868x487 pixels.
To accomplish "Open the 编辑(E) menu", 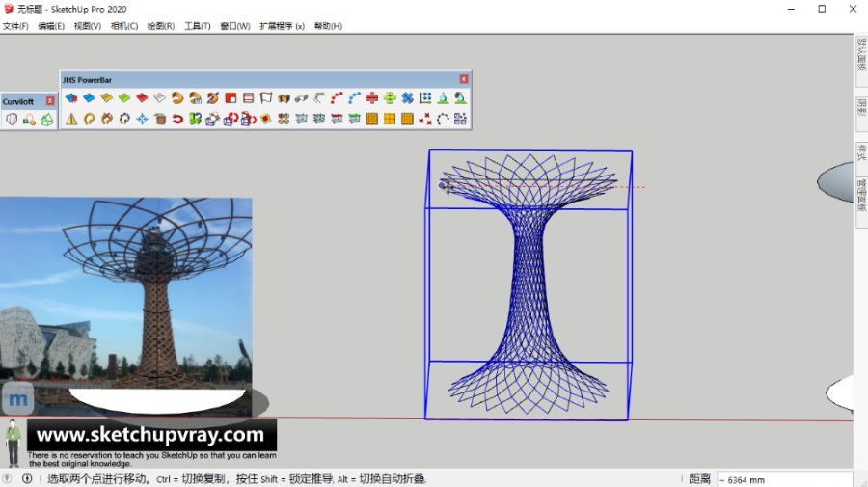I will pyautogui.click(x=51, y=26).
